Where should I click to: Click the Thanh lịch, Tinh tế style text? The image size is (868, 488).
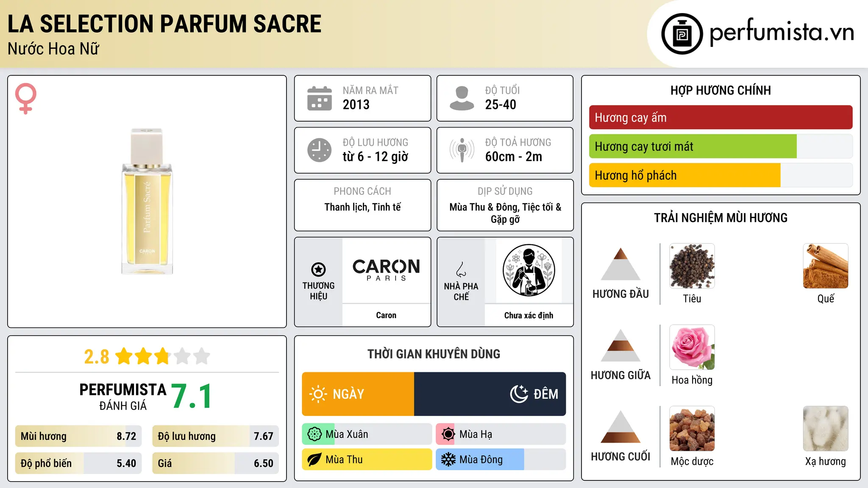(x=362, y=207)
